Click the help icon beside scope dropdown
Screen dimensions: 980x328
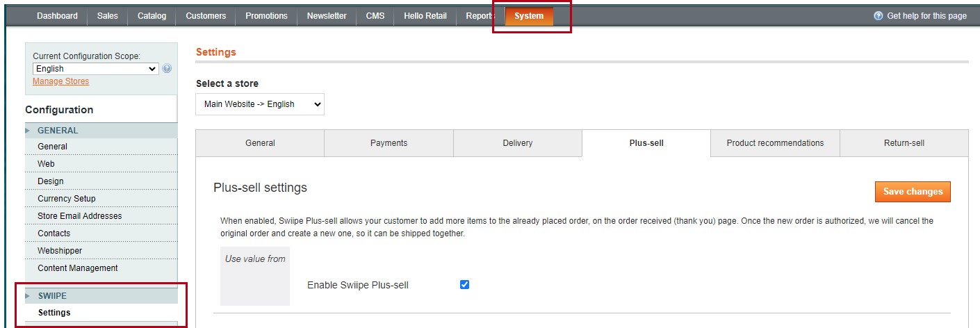pos(167,69)
